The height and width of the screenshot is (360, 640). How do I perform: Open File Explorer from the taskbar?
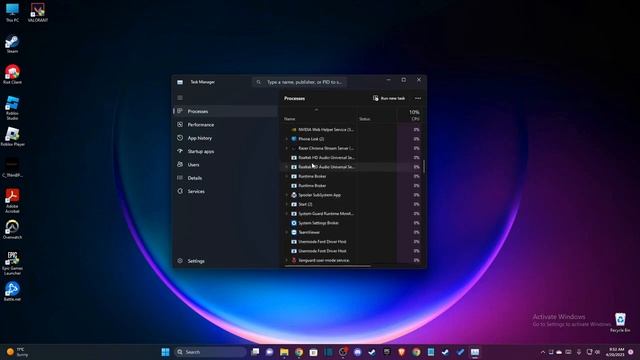(x=284, y=352)
